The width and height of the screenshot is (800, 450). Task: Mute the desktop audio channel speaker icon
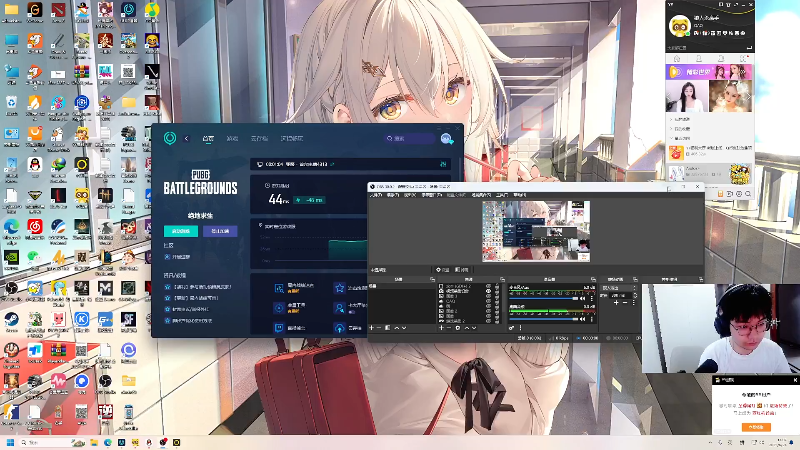583,319
